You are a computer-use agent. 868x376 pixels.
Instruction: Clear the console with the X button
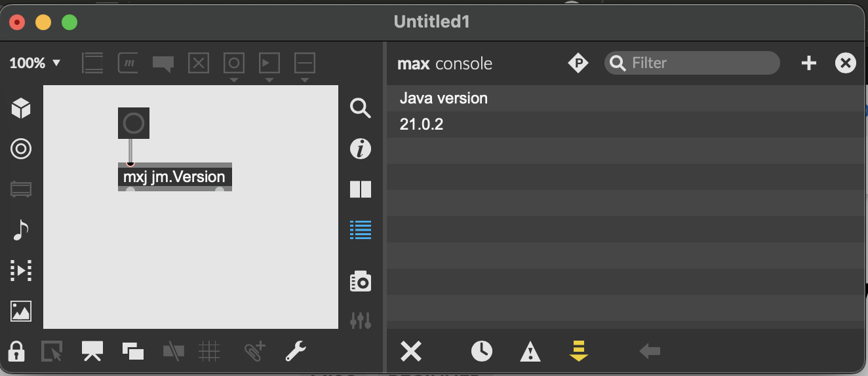click(x=411, y=352)
